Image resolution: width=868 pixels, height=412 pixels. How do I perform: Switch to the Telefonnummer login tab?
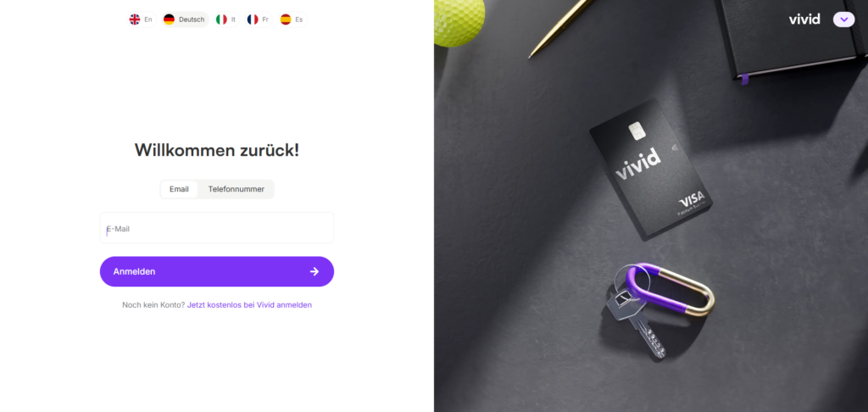click(236, 189)
